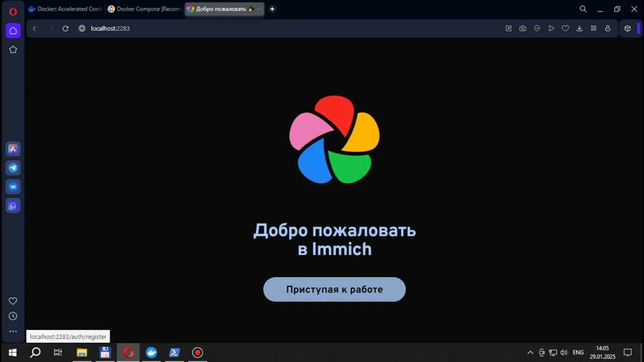Screen dimensions: 644x362
Task: Open the downloads toolbar icon
Action: click(x=579, y=29)
